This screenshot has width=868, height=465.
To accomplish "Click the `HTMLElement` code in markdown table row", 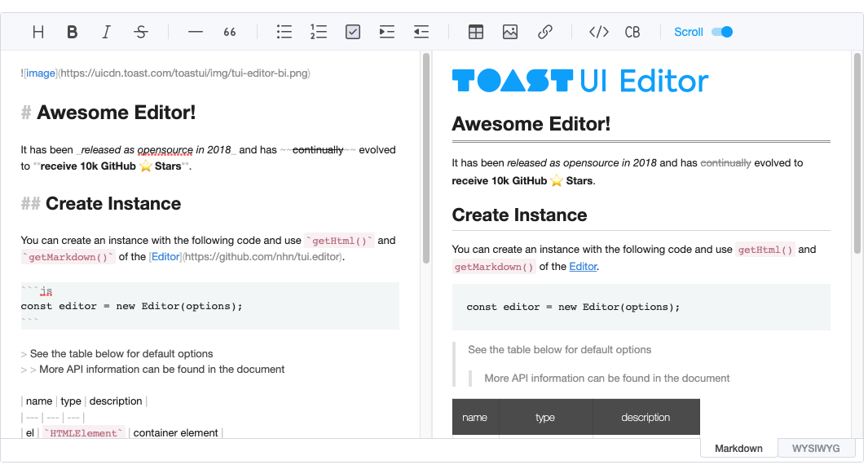I will [x=84, y=433].
